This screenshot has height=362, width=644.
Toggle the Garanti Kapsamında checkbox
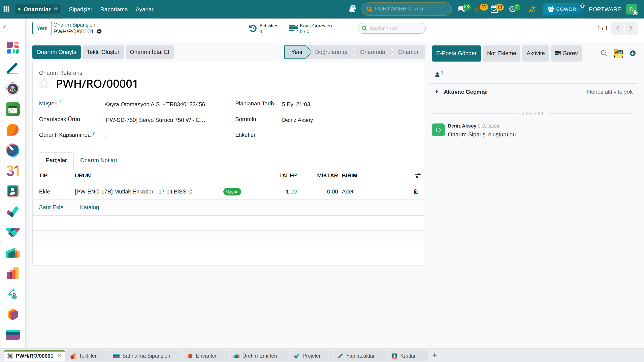coord(105,135)
